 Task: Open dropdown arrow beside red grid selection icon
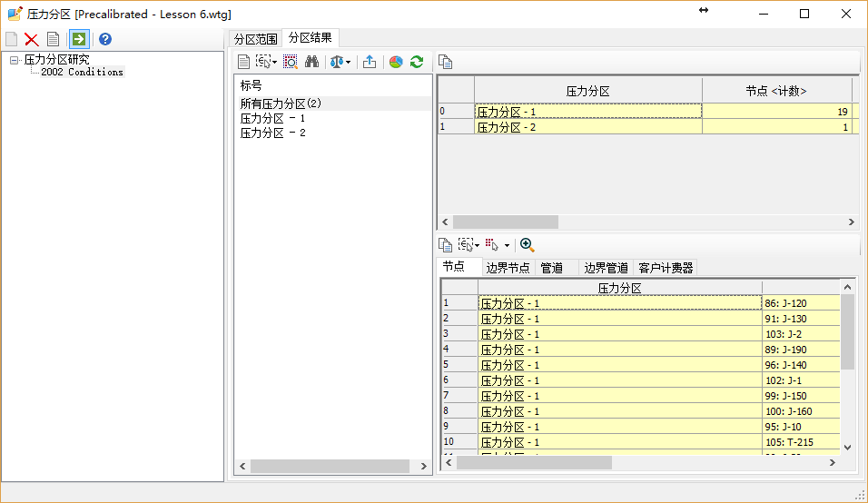pyautogui.click(x=507, y=245)
